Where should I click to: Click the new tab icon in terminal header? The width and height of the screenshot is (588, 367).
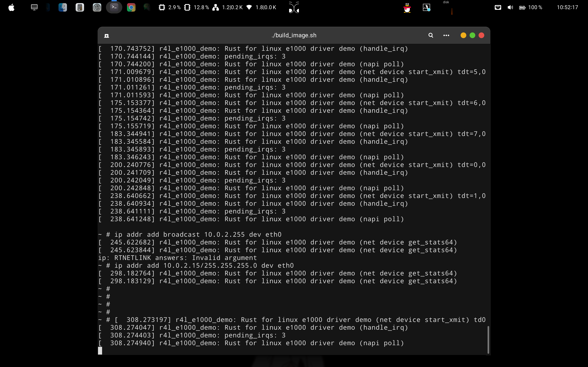point(106,36)
